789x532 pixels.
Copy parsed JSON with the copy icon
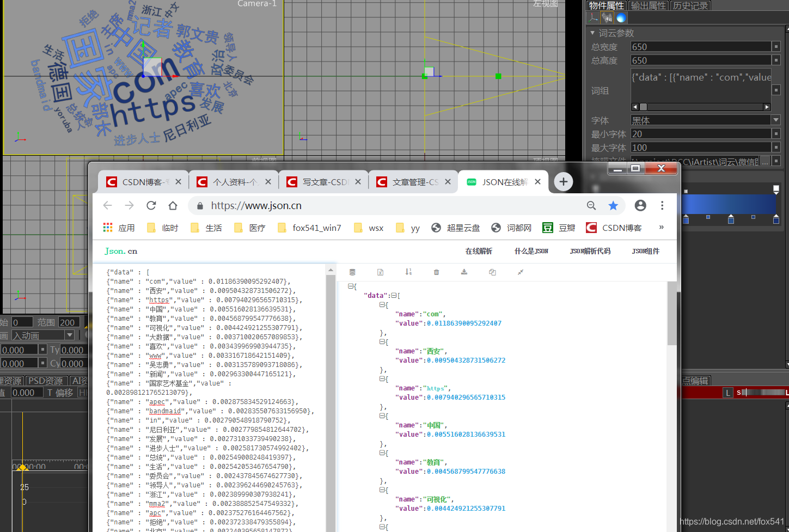(x=492, y=272)
